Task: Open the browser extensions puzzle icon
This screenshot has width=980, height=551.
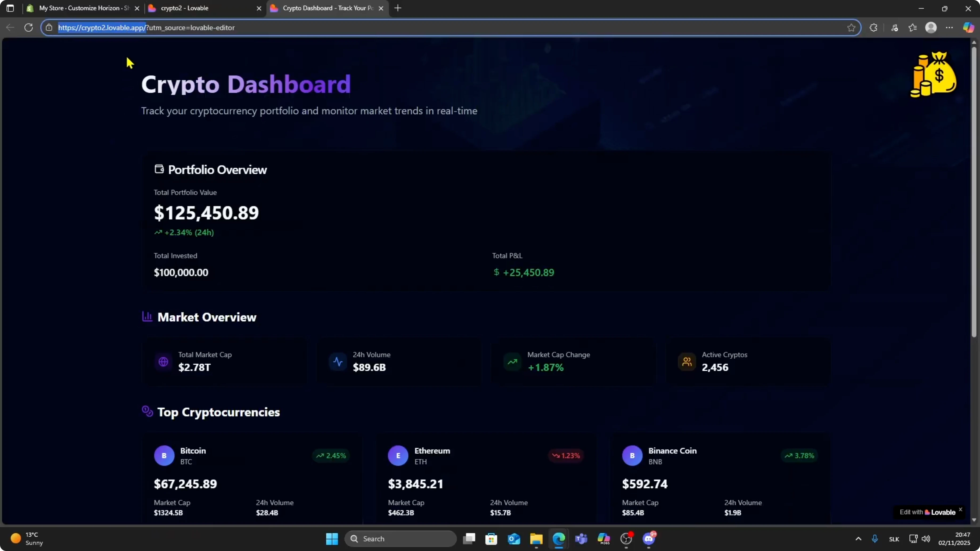Action: pyautogui.click(x=873, y=27)
